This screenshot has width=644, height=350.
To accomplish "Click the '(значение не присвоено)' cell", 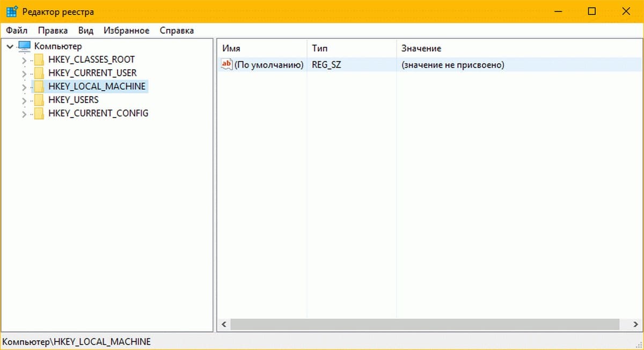I will [x=453, y=65].
